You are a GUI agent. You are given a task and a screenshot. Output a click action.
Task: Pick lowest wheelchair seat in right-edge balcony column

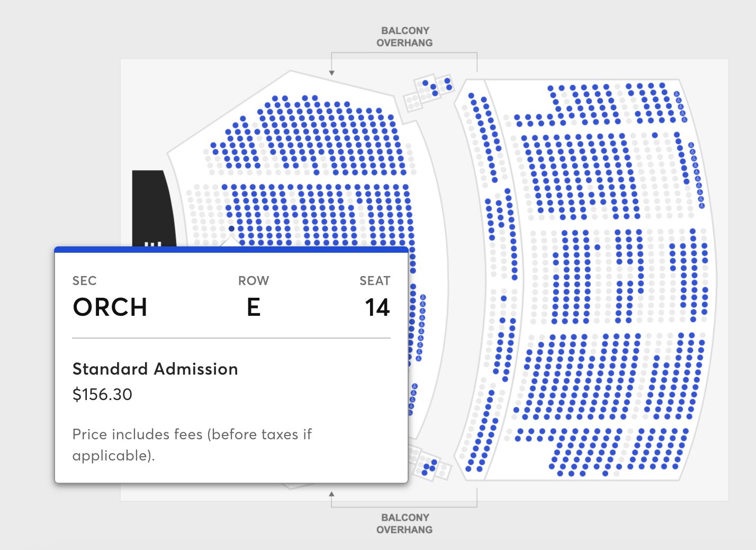(702, 206)
